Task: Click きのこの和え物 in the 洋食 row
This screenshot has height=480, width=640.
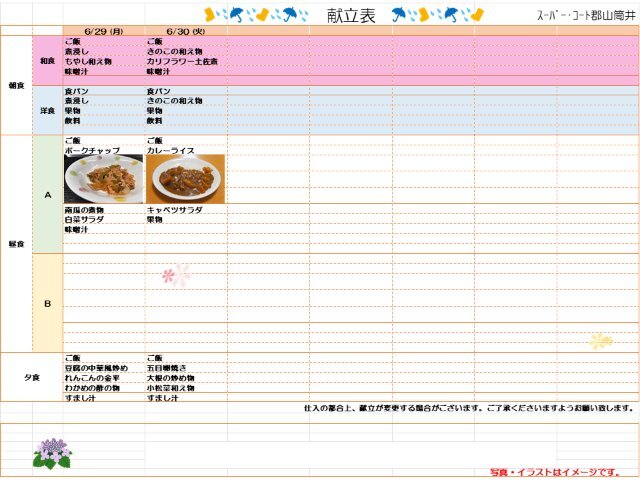Action: click(175, 101)
